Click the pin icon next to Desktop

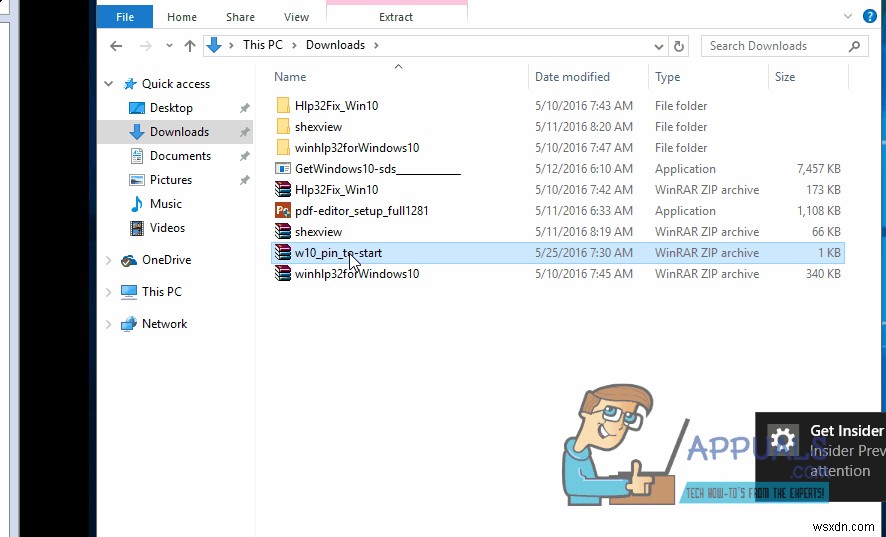point(244,108)
